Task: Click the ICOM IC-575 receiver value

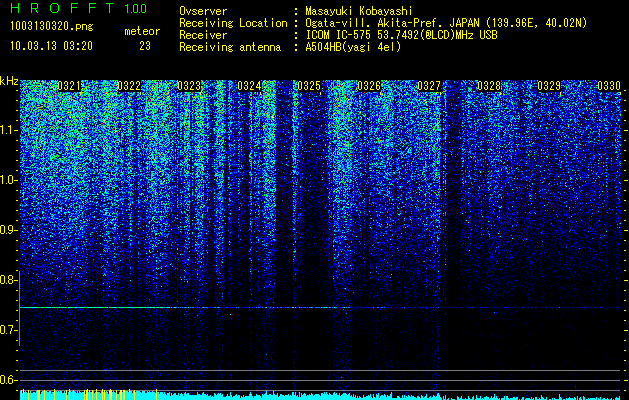Action: [401, 35]
